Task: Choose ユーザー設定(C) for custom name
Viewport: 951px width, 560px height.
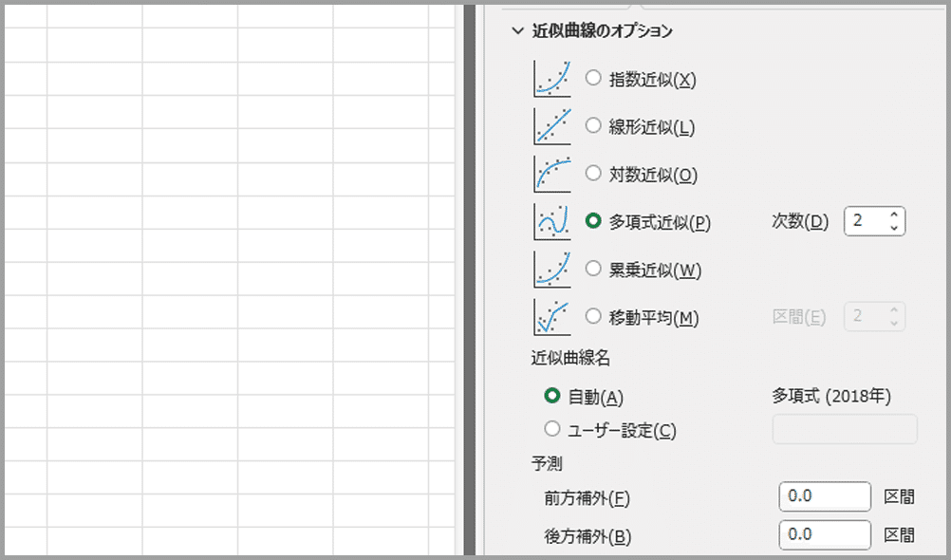Action: (552, 429)
